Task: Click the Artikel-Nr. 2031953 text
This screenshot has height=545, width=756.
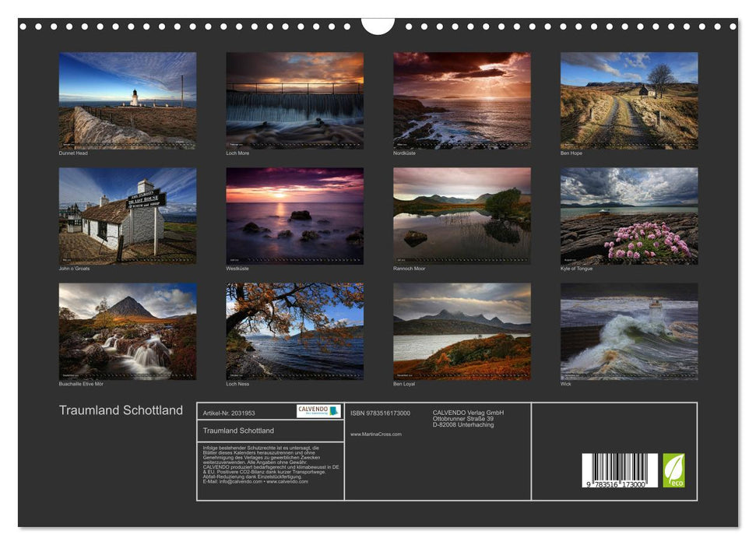Action: [229, 413]
